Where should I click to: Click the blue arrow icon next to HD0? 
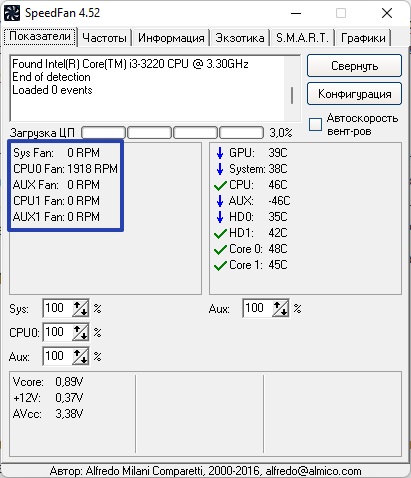pyautogui.click(x=220, y=217)
